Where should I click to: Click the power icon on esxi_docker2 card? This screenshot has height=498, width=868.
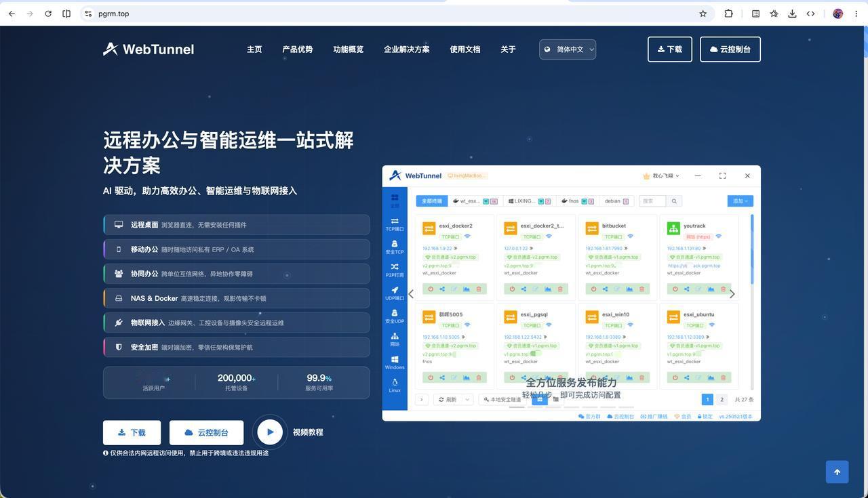pyautogui.click(x=430, y=289)
